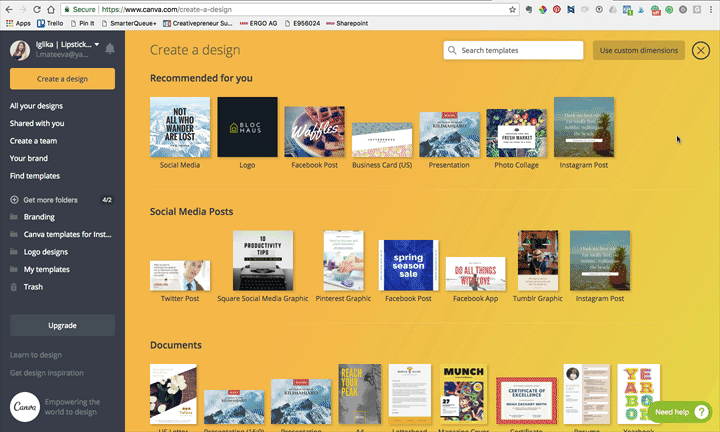Click the search magnifier icon
720x432 pixels.
[x=452, y=50]
